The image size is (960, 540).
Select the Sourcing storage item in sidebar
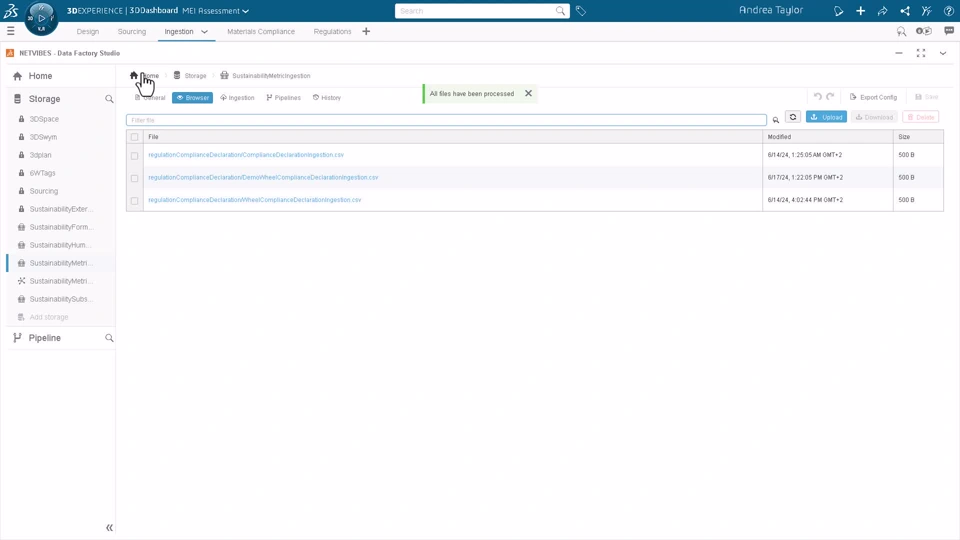pyautogui.click(x=43, y=191)
